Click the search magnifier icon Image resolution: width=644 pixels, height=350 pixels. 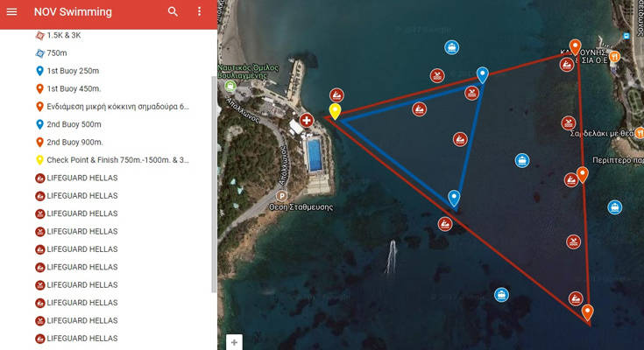pos(173,12)
